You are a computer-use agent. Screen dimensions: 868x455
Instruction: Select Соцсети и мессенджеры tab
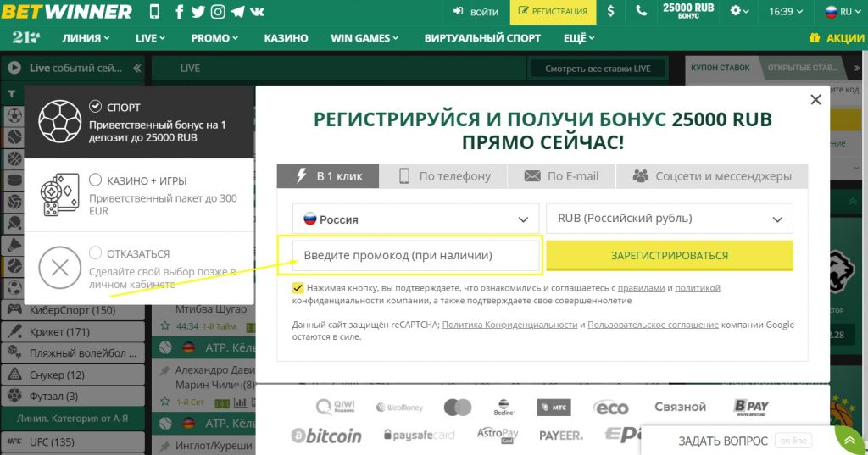(712, 176)
